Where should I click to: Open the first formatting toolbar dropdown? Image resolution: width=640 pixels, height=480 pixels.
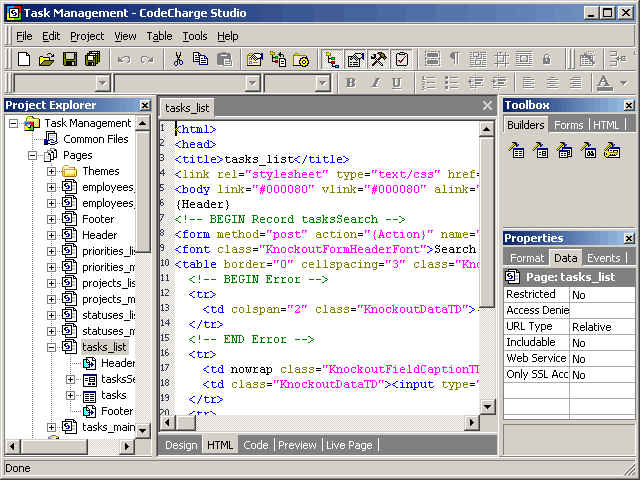pos(102,83)
